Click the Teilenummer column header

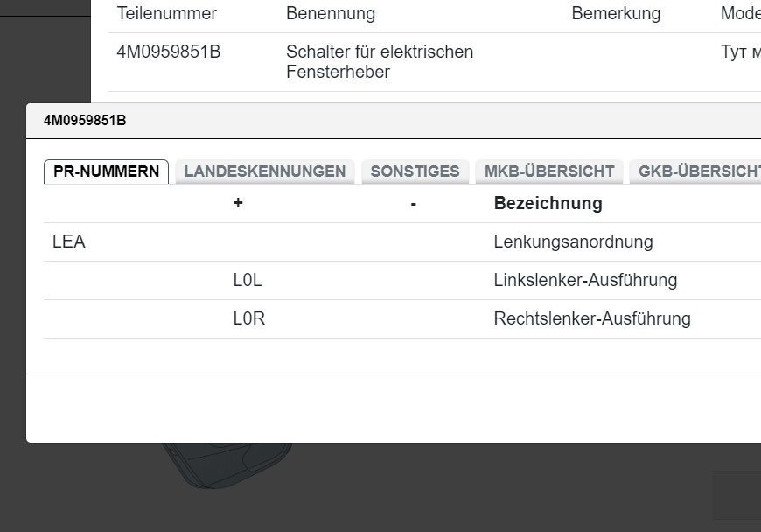(166, 14)
